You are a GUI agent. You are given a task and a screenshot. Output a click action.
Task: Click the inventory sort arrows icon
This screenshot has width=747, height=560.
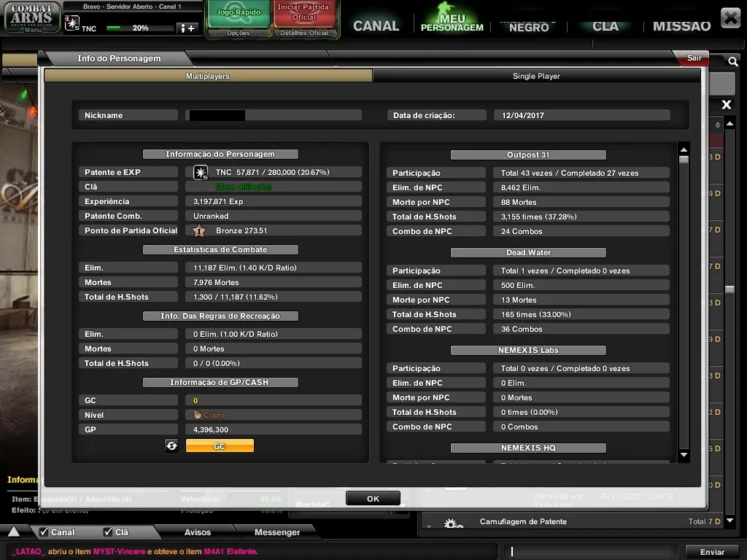[x=718, y=125]
